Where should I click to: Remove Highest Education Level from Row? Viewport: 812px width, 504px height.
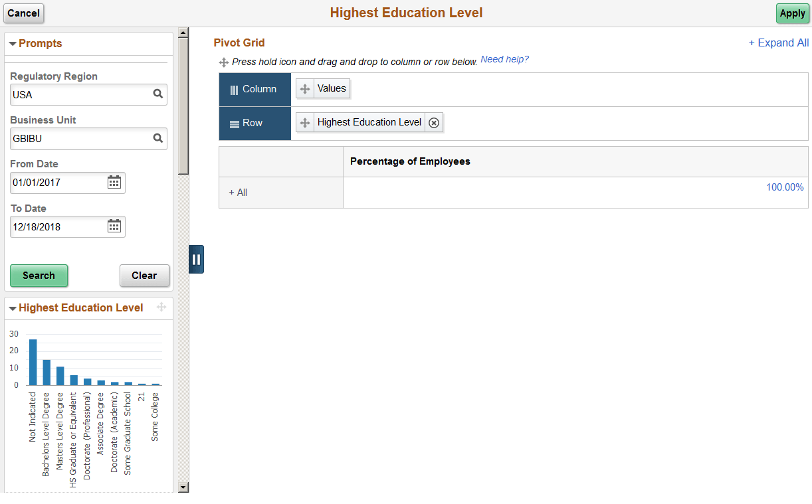tap(434, 122)
